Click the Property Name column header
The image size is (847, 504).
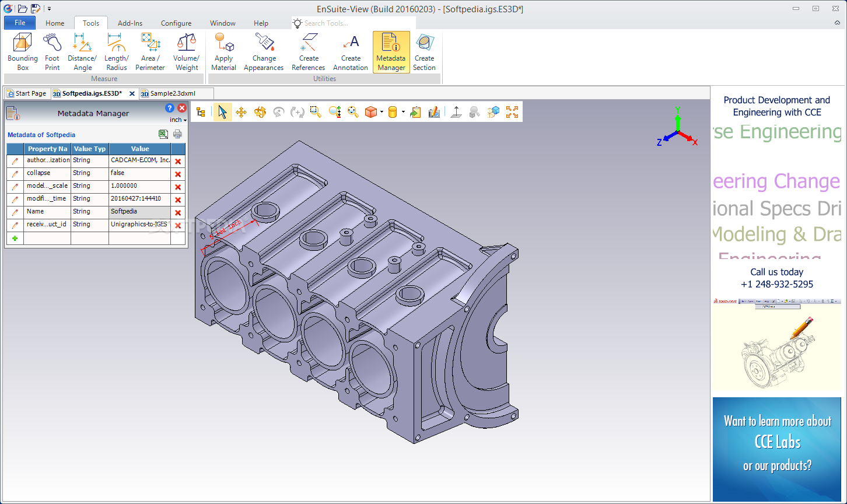[x=47, y=149]
